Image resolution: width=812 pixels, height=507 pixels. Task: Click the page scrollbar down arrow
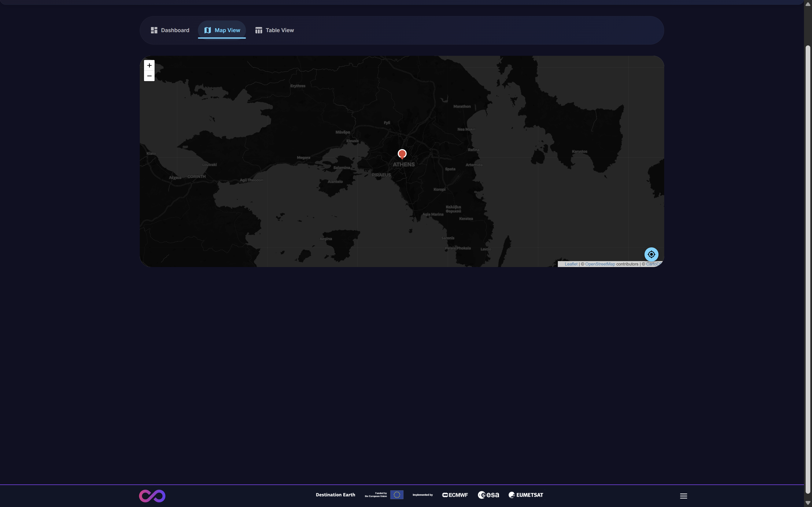point(808,503)
